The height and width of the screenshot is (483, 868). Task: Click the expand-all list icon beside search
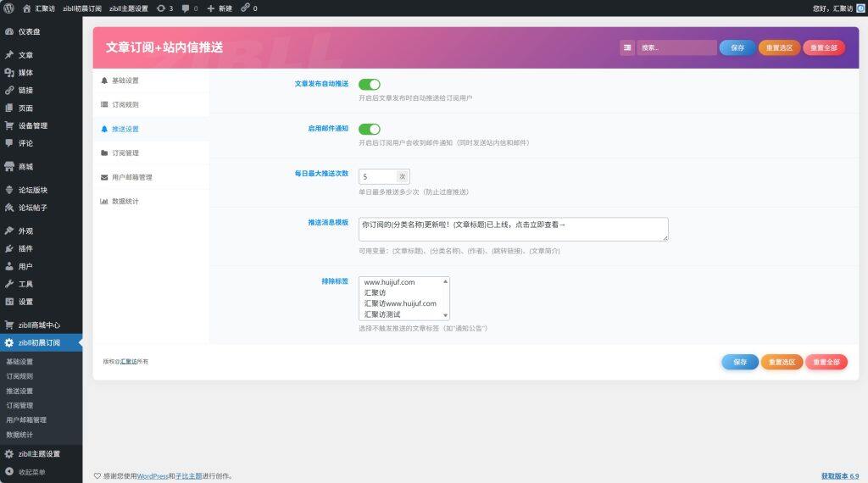click(627, 47)
